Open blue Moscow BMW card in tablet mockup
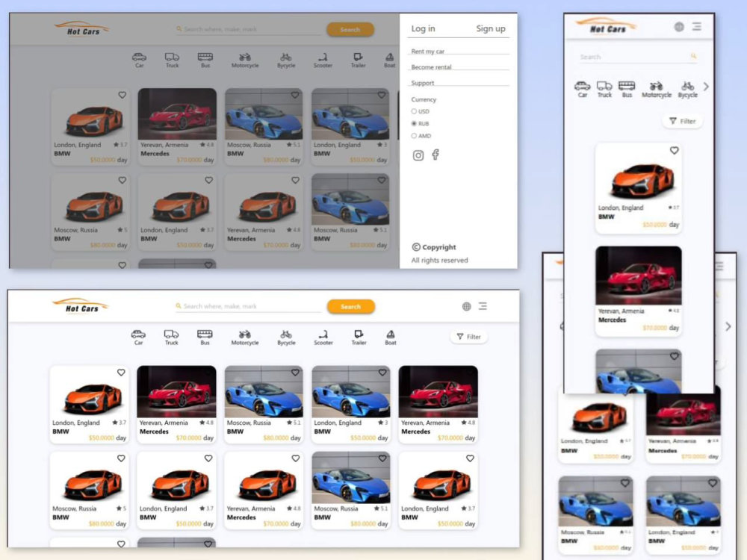 point(596,514)
